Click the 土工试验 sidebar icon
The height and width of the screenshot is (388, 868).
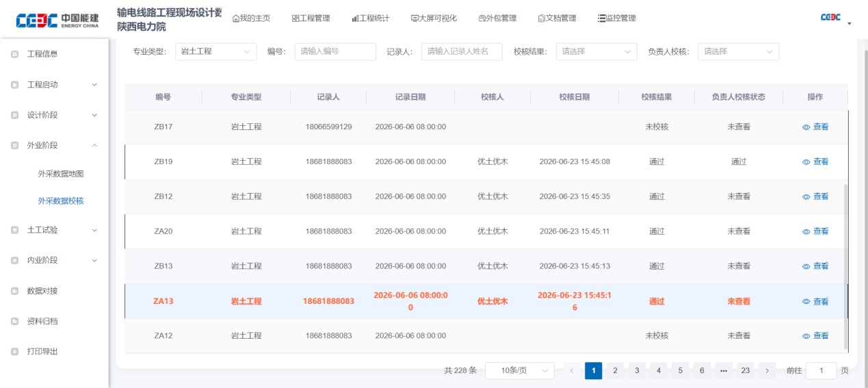point(15,230)
